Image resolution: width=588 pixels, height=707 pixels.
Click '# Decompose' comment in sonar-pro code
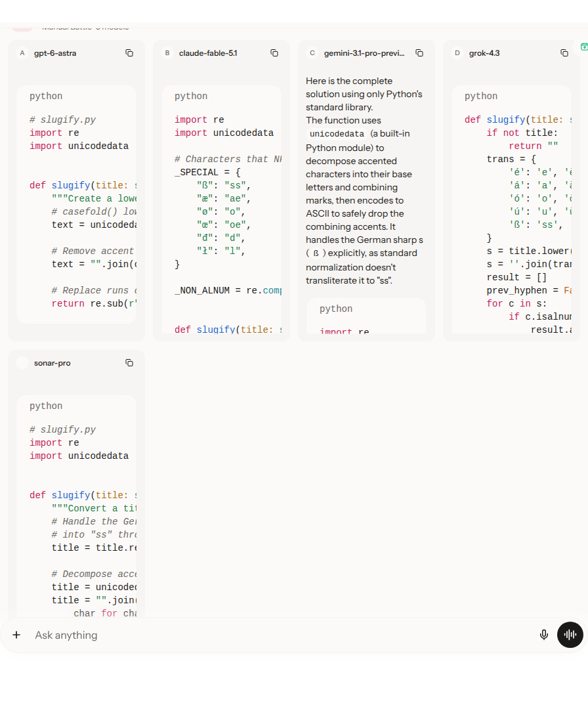94,574
